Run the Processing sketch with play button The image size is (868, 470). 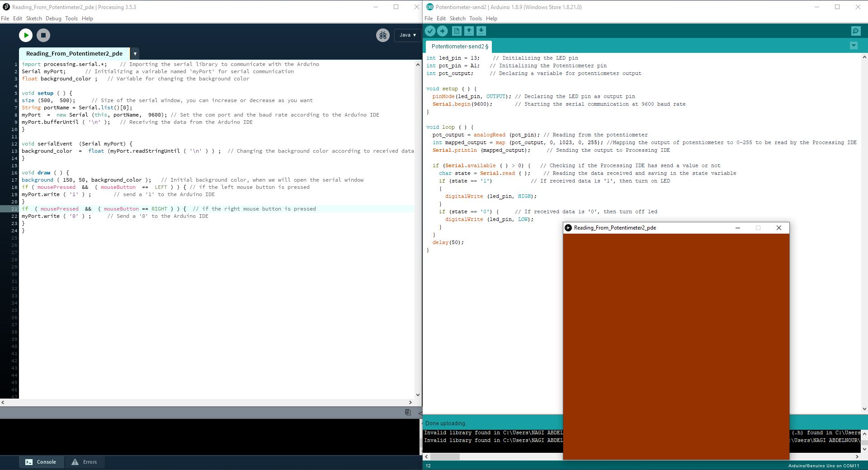tap(26, 35)
